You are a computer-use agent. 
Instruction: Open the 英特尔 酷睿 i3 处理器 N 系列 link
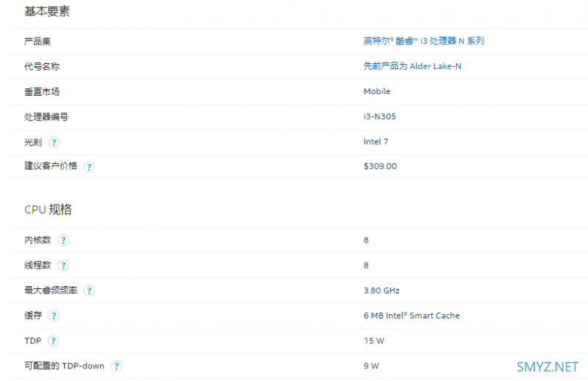pos(423,41)
